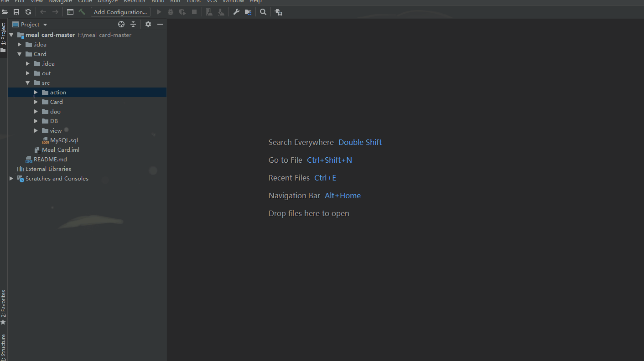644x361 pixels.
Task: Expand the DB folder arrow
Action: [36, 121]
